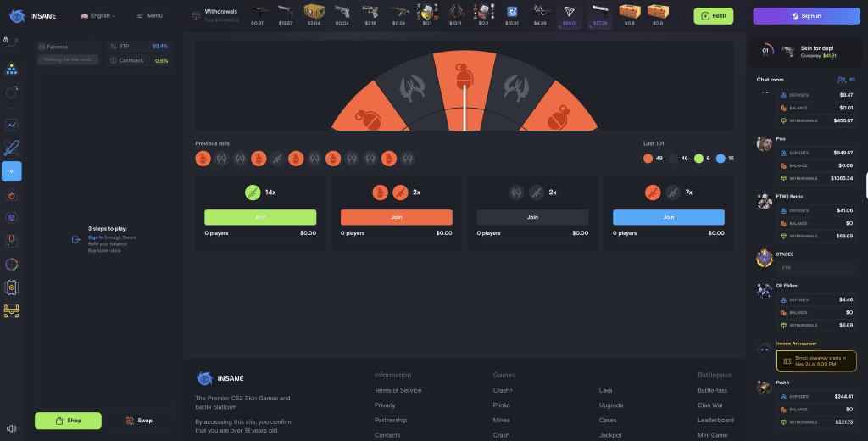Viewport: 868px width, 441px height.
Task: Open the English language dropdown
Action: 98,15
